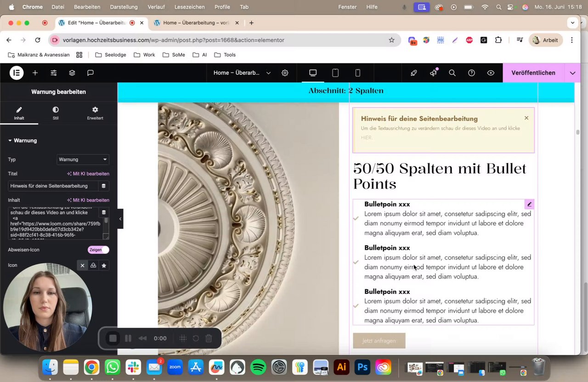The image size is (588, 382).
Task: Switch to desktop device view
Action: (x=313, y=73)
